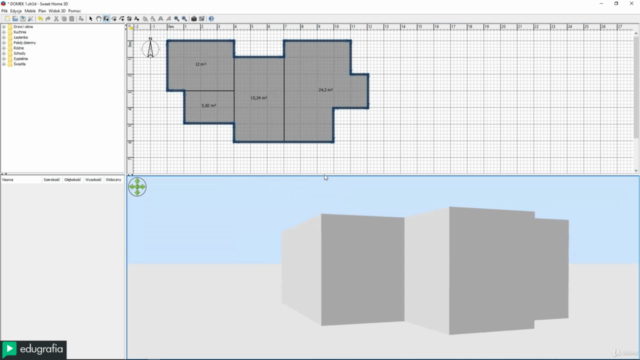Sort furniture by Widoczny column header
The width and height of the screenshot is (640, 360).
113,180
